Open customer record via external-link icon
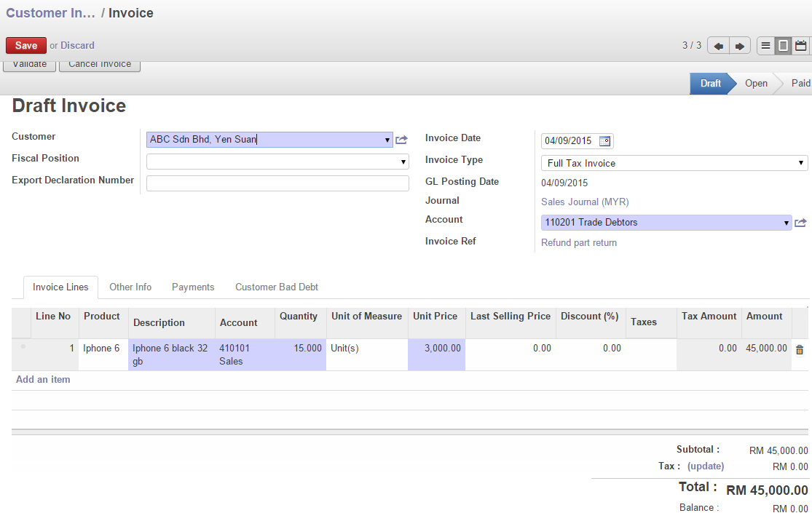This screenshot has width=812, height=513. coord(401,139)
